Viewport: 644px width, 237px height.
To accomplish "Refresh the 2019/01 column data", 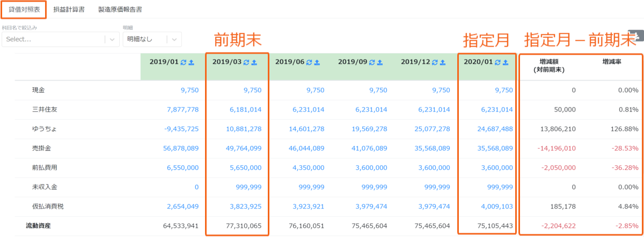I will [x=184, y=62].
